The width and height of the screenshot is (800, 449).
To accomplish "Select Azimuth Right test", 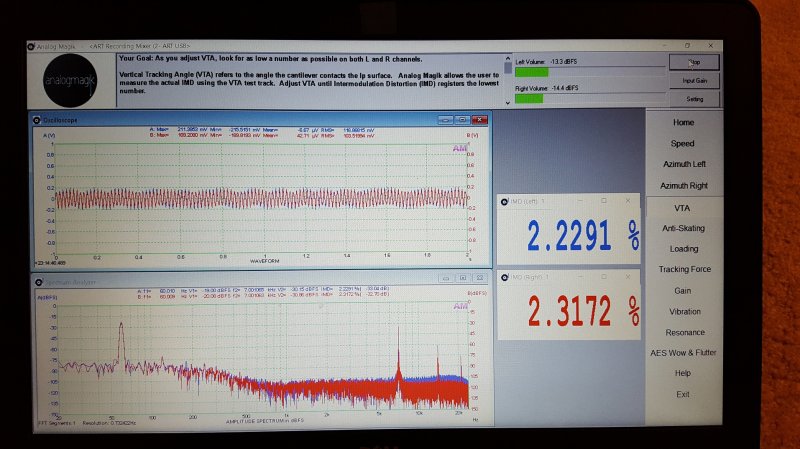I will pos(684,186).
